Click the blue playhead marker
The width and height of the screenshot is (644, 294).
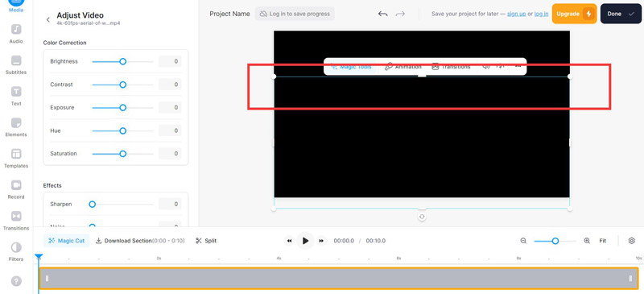pyautogui.click(x=39, y=257)
